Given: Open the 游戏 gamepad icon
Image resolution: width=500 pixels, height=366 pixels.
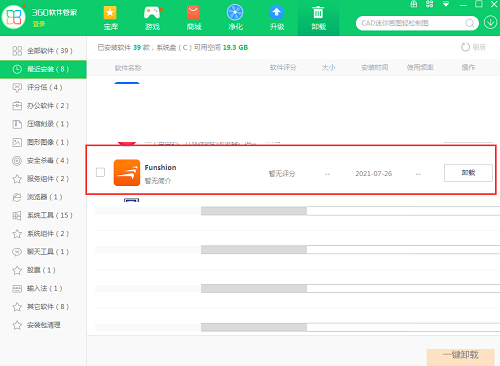Looking at the screenshot, I should pos(152,13).
